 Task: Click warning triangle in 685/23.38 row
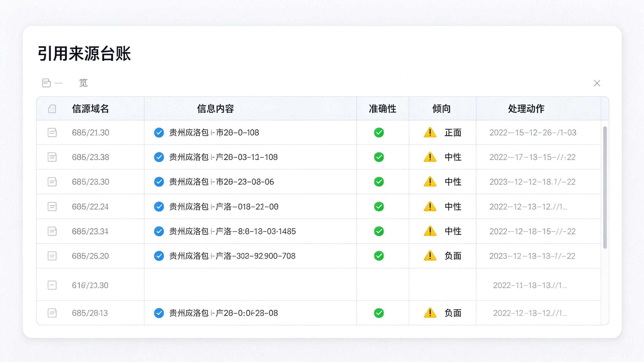coord(430,157)
